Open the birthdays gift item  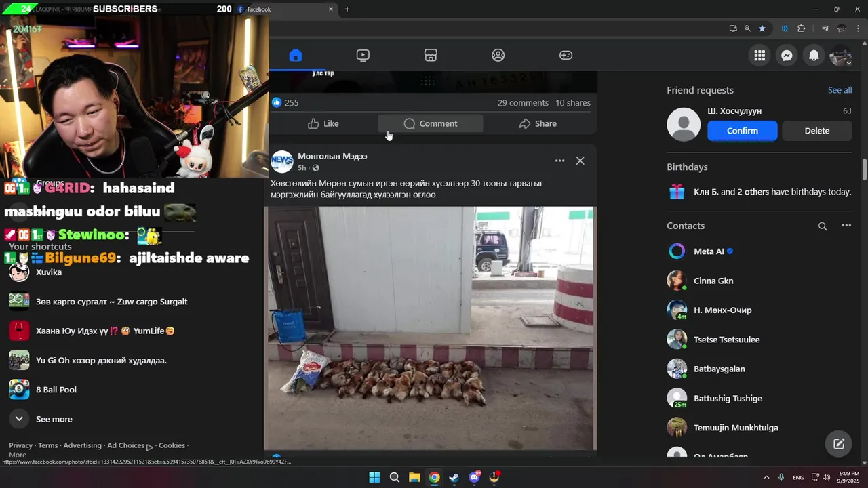tap(759, 192)
